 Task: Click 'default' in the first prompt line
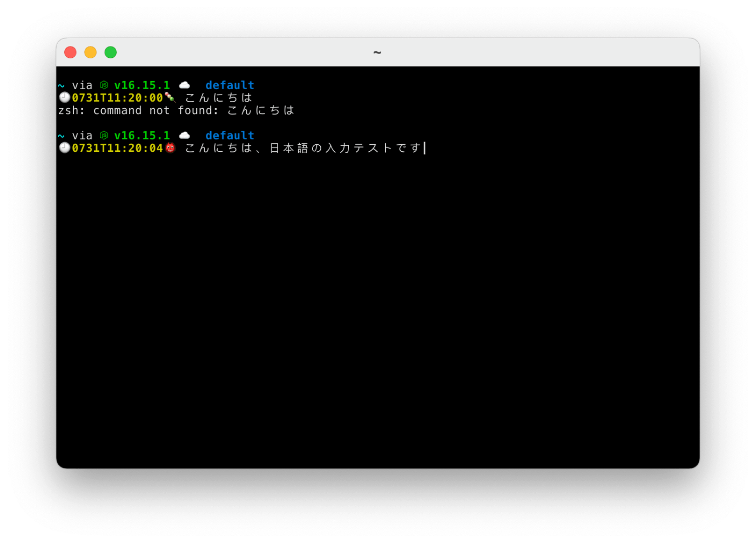click(230, 85)
